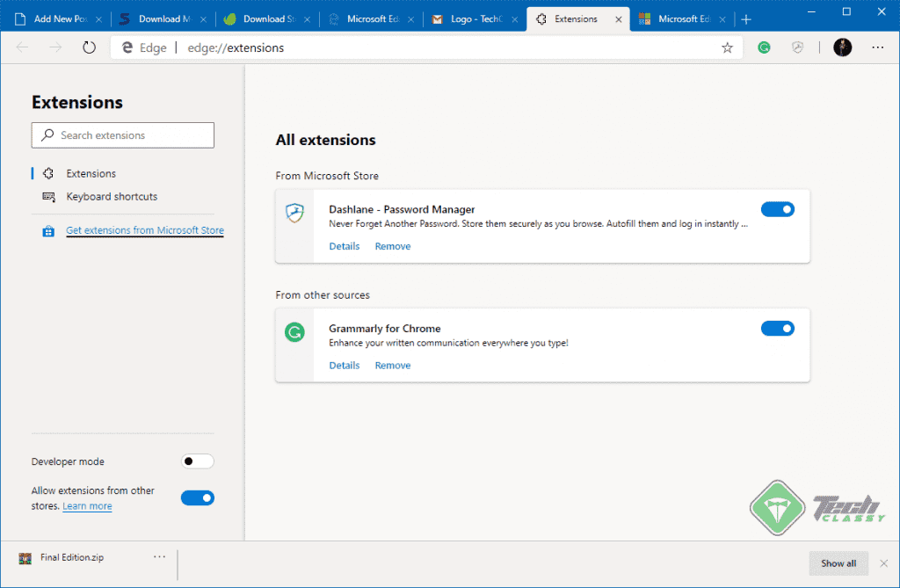
Task: Click the Dashlane extension icon in the list
Action: [294, 213]
